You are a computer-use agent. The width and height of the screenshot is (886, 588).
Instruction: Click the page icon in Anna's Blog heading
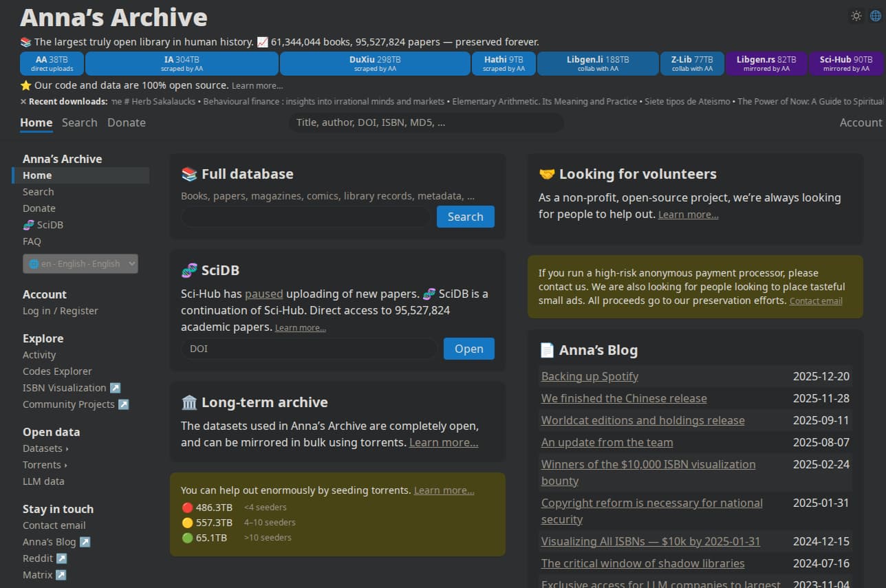547,350
